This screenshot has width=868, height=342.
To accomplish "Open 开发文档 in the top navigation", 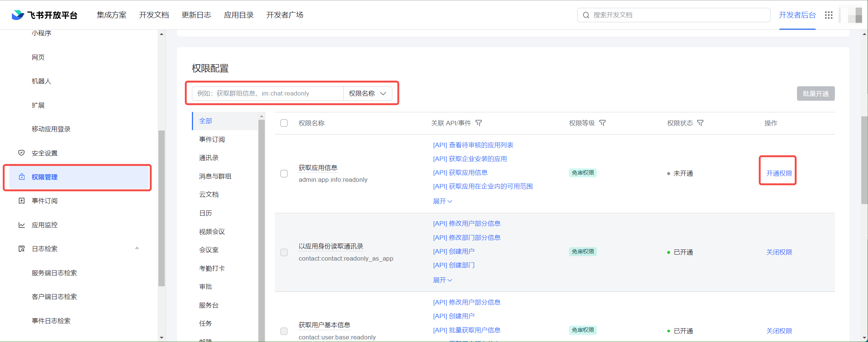I will [154, 15].
